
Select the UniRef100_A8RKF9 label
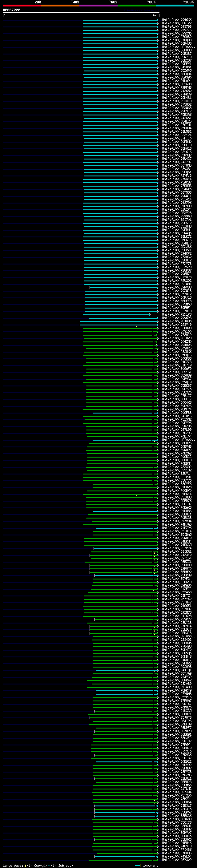coord(177,691)
